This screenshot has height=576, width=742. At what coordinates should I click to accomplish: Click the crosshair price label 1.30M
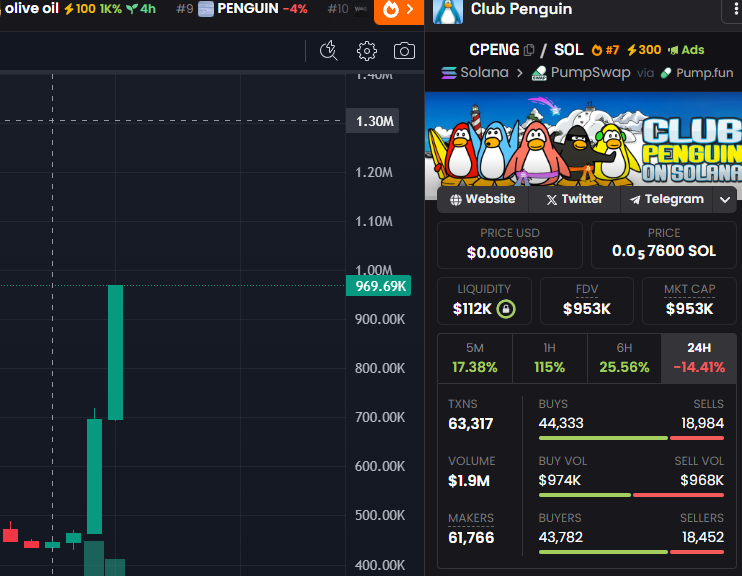pyautogui.click(x=373, y=121)
